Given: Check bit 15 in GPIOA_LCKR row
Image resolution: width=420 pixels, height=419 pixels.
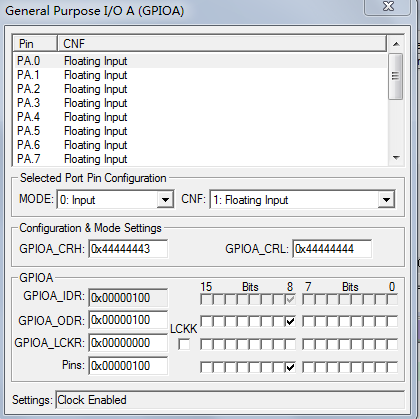Looking at the screenshot, I should (x=206, y=344).
